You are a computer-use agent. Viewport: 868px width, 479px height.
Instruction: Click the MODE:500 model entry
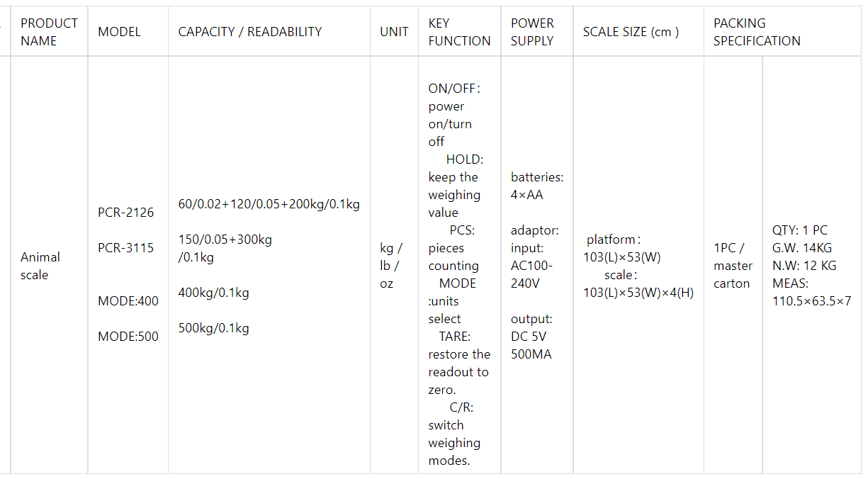(x=128, y=337)
